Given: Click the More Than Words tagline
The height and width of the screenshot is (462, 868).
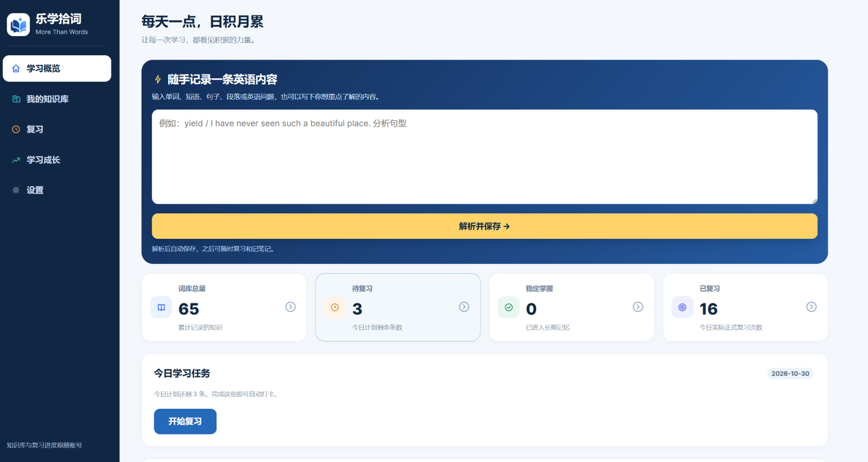Looking at the screenshot, I should [61, 32].
